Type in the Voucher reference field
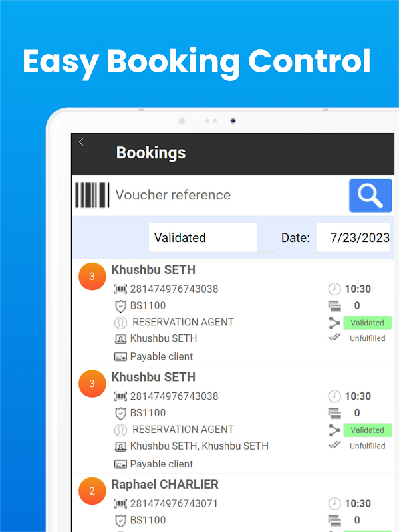This screenshot has height=532, width=399. [x=226, y=195]
